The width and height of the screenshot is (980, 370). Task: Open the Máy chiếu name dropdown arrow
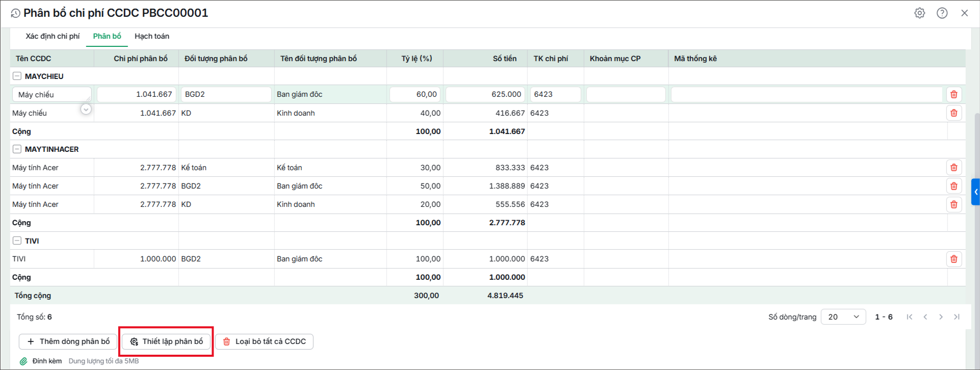86,109
